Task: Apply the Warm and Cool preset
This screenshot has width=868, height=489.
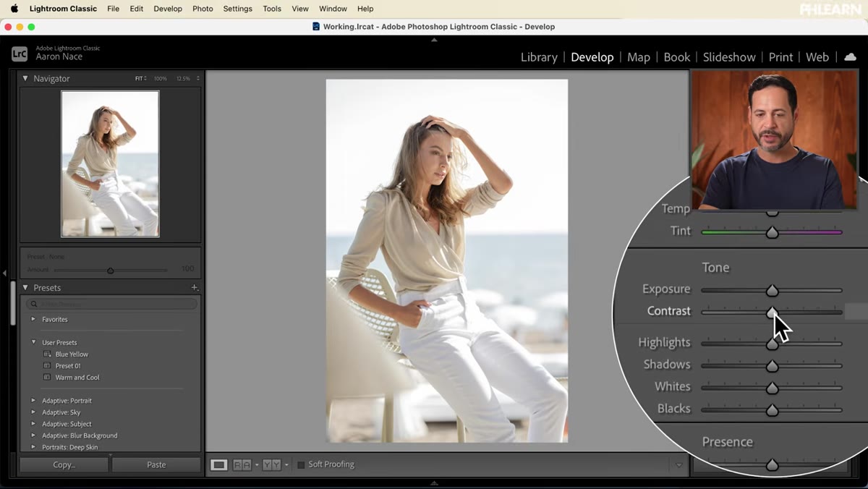Action: click(x=77, y=378)
